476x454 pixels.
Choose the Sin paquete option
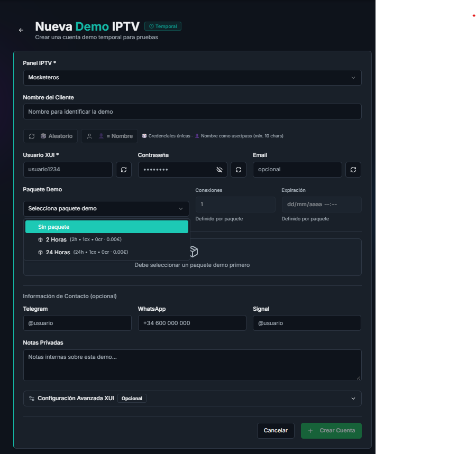pyautogui.click(x=106, y=227)
